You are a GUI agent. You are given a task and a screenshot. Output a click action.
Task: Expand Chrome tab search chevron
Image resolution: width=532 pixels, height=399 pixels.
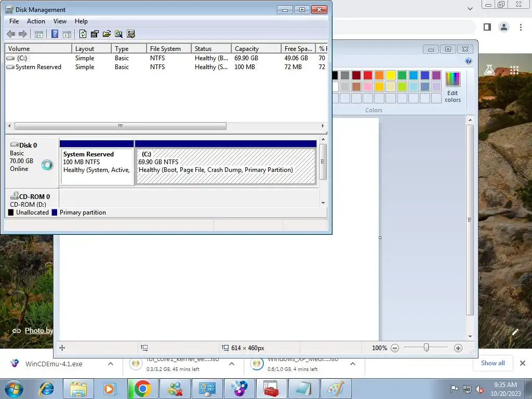point(470,8)
